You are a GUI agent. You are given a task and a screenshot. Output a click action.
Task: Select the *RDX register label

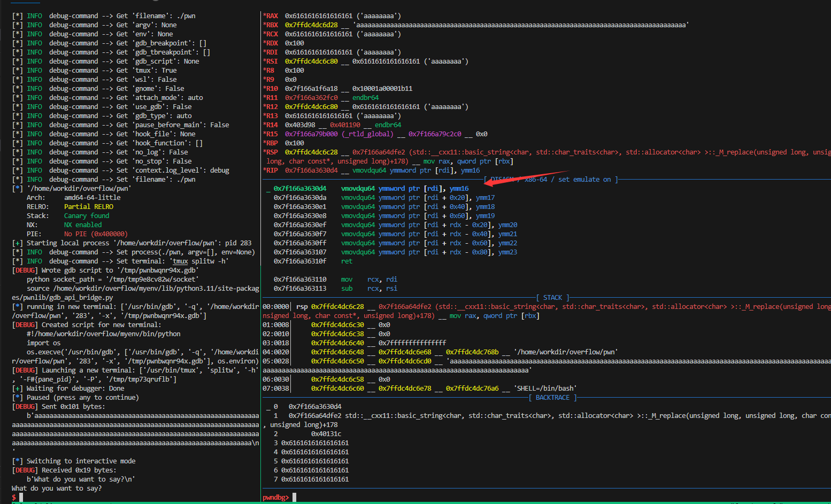[271, 43]
